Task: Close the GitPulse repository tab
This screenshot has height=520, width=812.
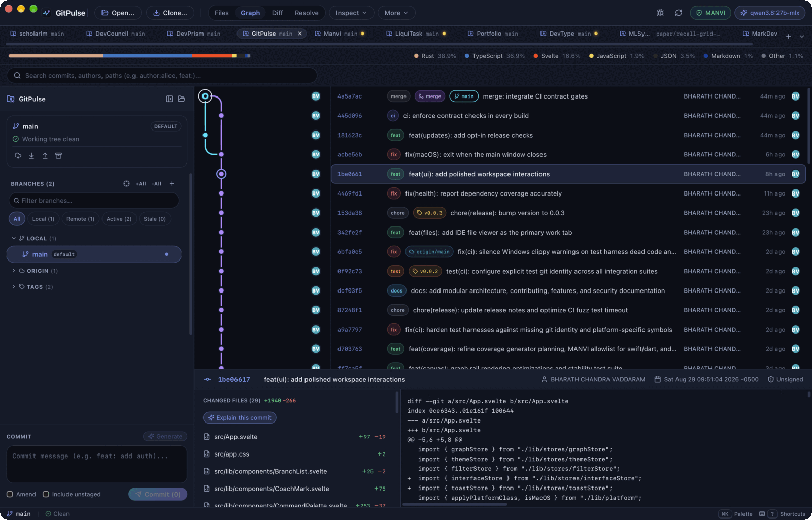Action: tap(300, 34)
